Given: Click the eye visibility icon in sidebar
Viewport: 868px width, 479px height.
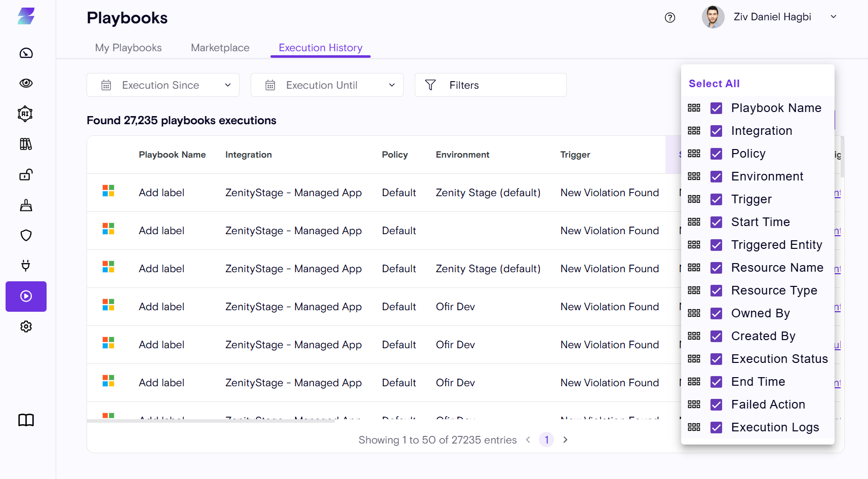Looking at the screenshot, I should point(26,83).
